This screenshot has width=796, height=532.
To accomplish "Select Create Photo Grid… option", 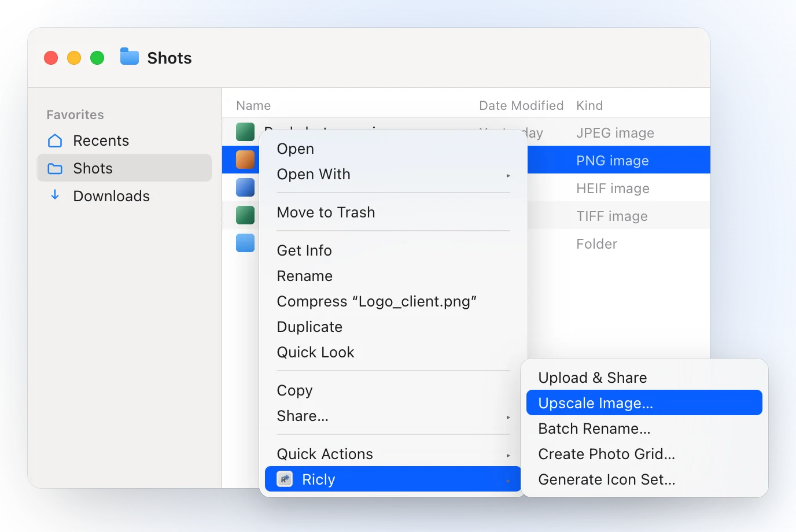I will tap(644, 454).
